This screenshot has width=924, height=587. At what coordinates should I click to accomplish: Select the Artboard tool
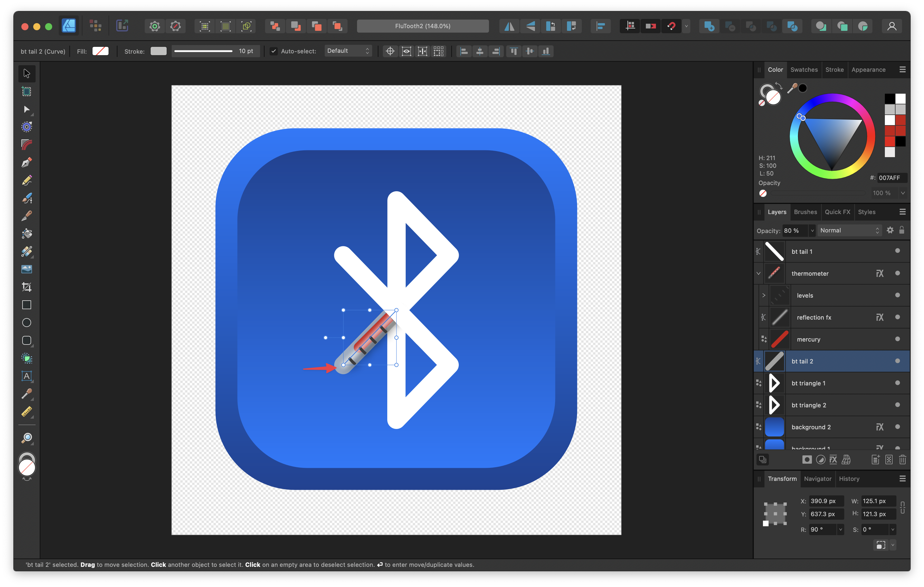[x=26, y=91]
